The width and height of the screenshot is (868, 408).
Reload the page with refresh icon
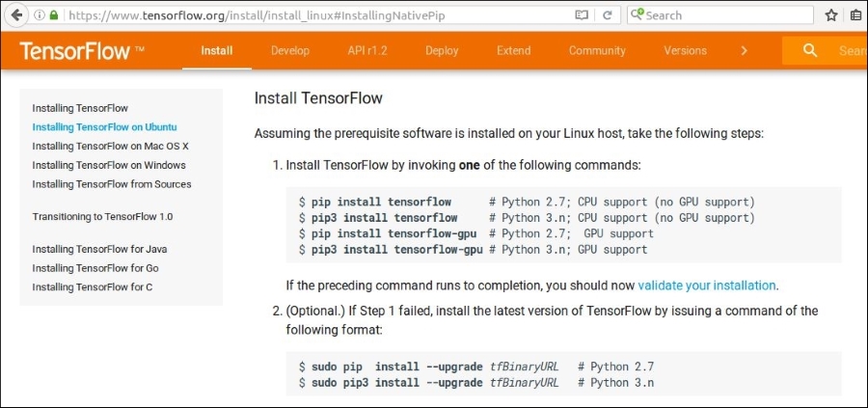tap(608, 15)
